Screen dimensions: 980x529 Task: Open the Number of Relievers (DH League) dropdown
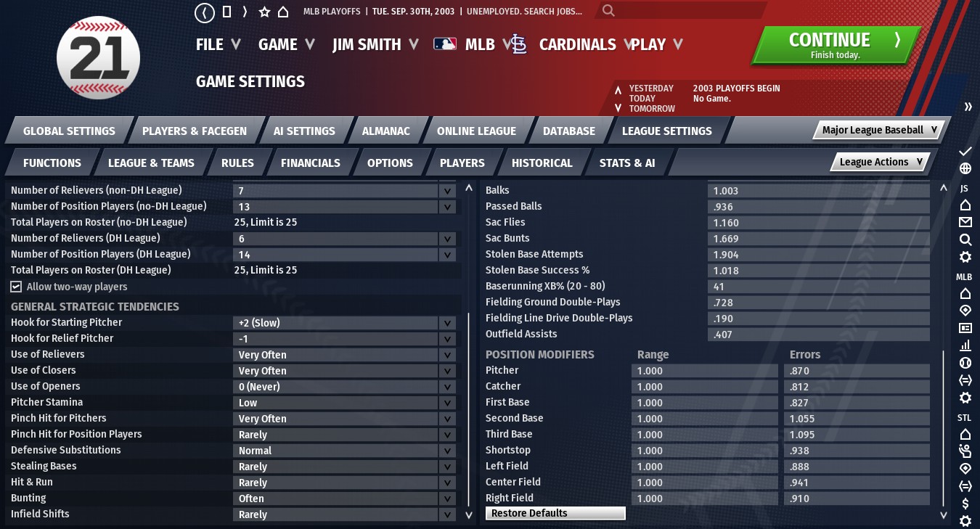[346, 239]
